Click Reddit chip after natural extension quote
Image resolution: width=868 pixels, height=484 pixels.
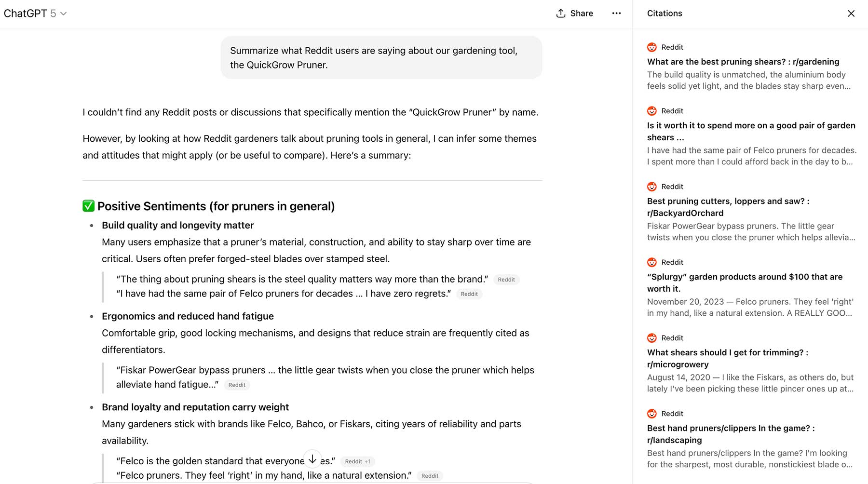click(x=430, y=476)
